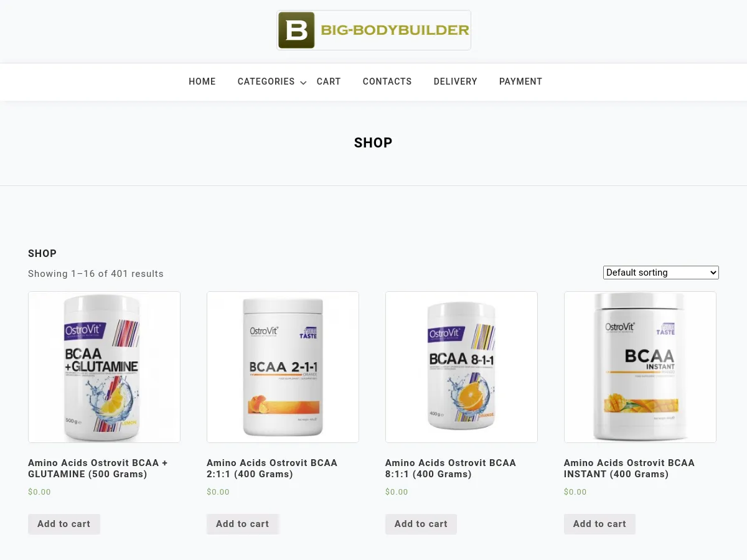Expand the Categories chevron arrow

pos(303,83)
